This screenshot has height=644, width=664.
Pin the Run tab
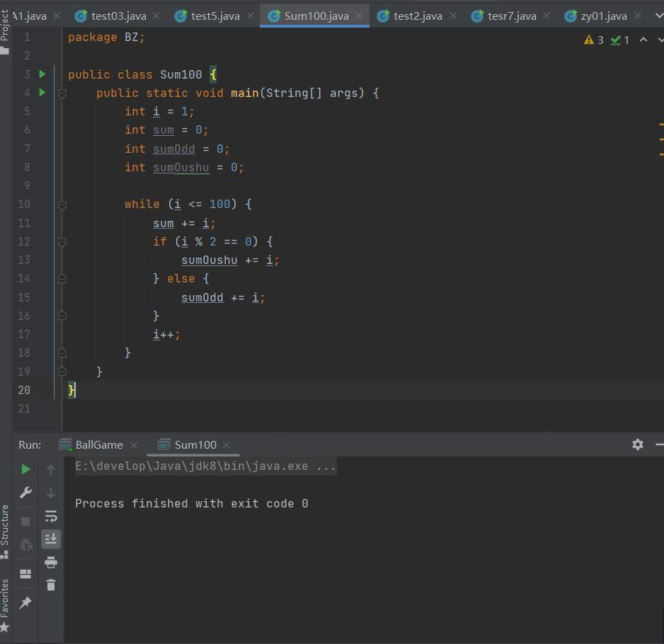[x=25, y=602]
